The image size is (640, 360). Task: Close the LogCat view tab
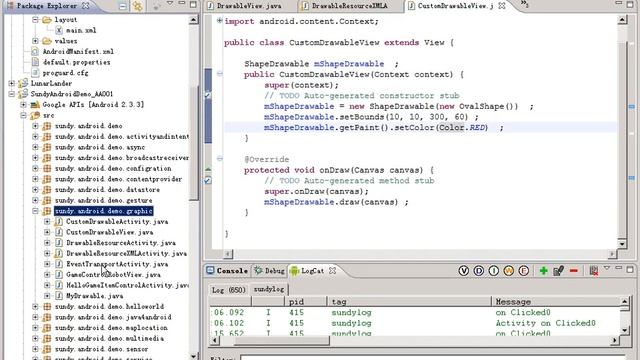333,270
